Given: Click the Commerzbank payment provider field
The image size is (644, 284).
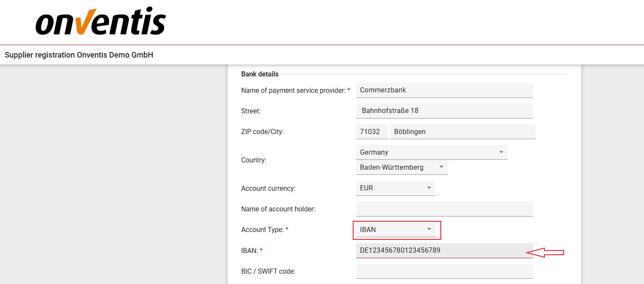Looking at the screenshot, I should pyautogui.click(x=444, y=90).
